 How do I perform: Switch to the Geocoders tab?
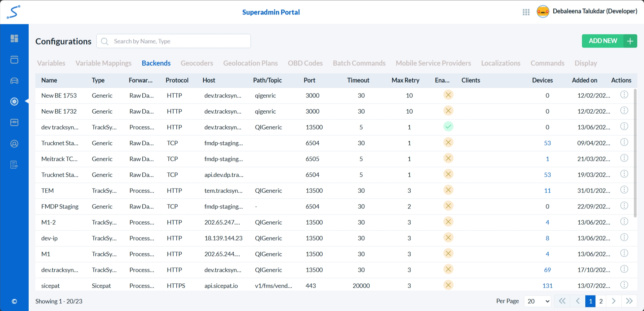tap(197, 63)
